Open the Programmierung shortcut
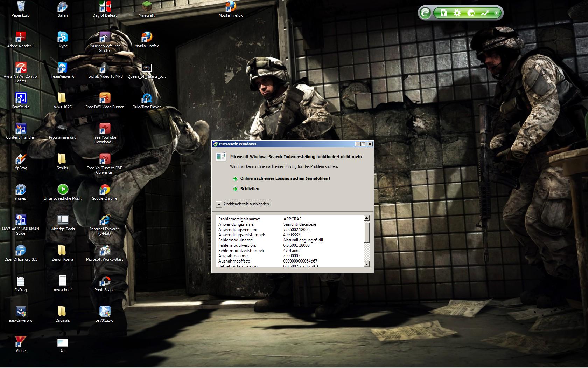 [63, 129]
